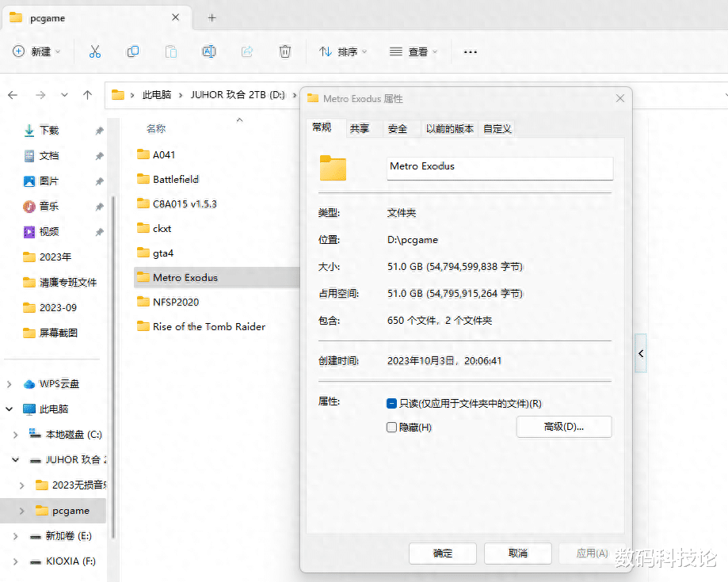Screen dimensions: 728x582
Task: Switch to the 常规 tab
Action: click(322, 127)
